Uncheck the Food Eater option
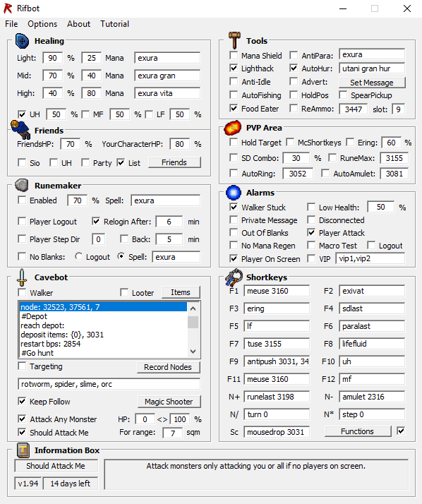This screenshot has width=422, height=504. tap(234, 108)
